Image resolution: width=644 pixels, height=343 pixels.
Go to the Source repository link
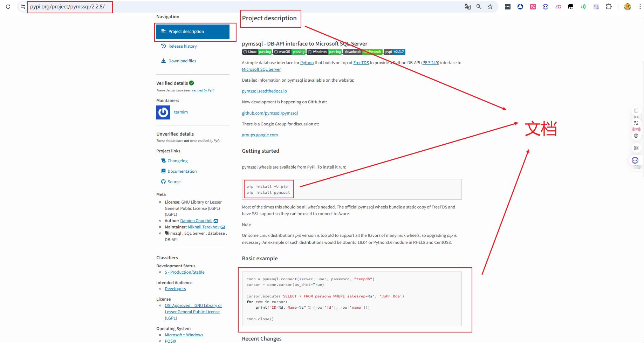174,182
